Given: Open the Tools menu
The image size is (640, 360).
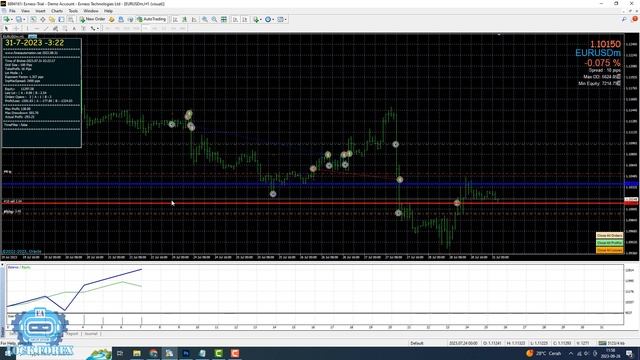Looking at the screenshot, I should click(73, 11).
